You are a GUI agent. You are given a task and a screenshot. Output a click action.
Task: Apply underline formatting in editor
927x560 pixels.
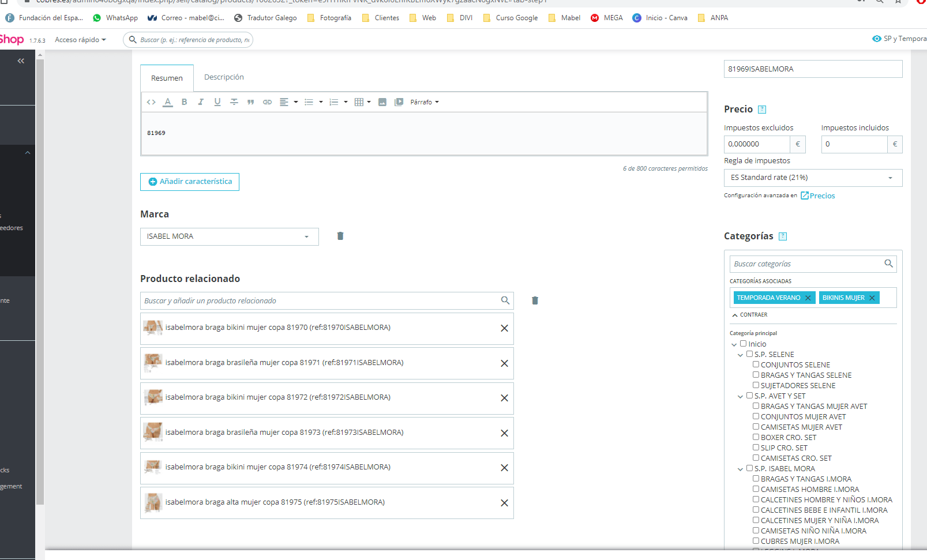point(217,102)
